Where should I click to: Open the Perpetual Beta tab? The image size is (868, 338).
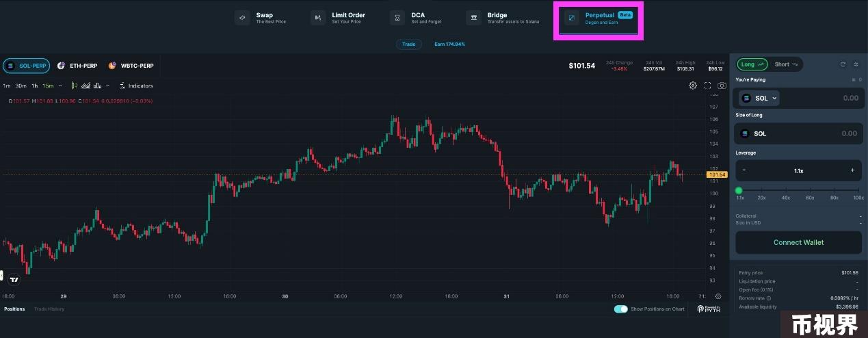tap(599, 18)
